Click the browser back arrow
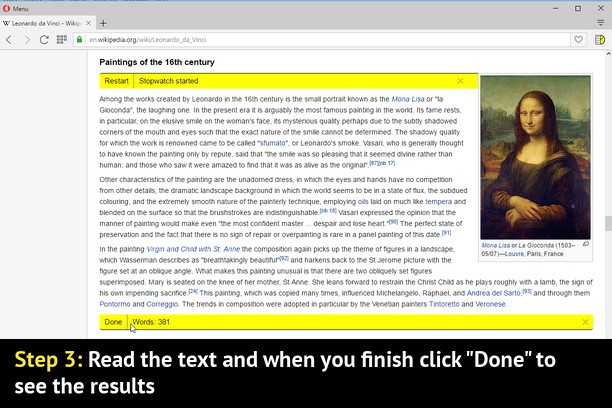This screenshot has height=408, width=612. (x=9, y=39)
